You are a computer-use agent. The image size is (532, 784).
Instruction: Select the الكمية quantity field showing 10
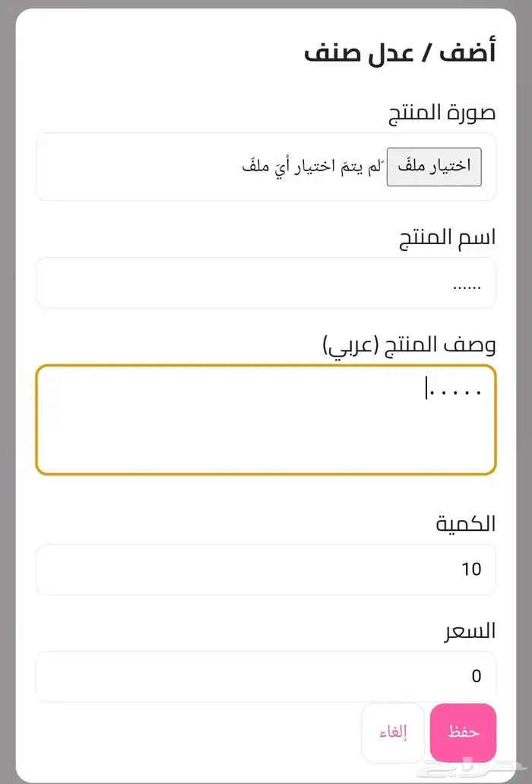[265, 569]
